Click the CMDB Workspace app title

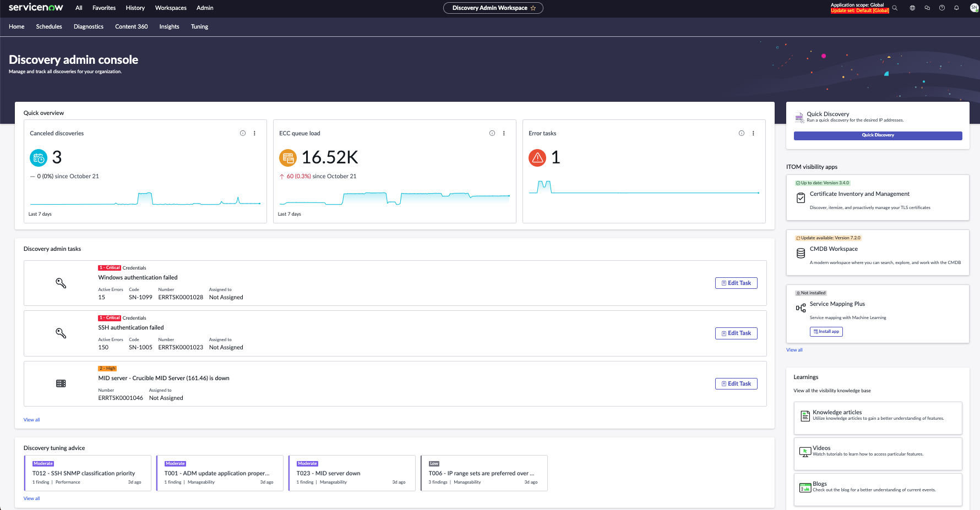(834, 249)
